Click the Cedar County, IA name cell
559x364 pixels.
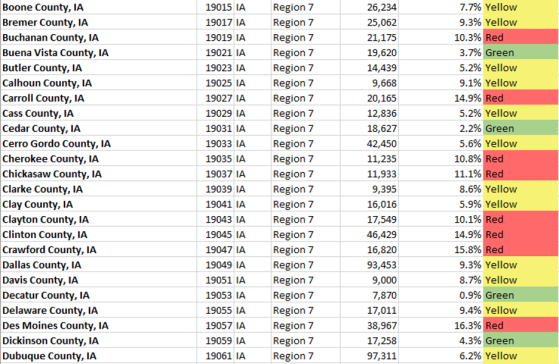pos(98,128)
